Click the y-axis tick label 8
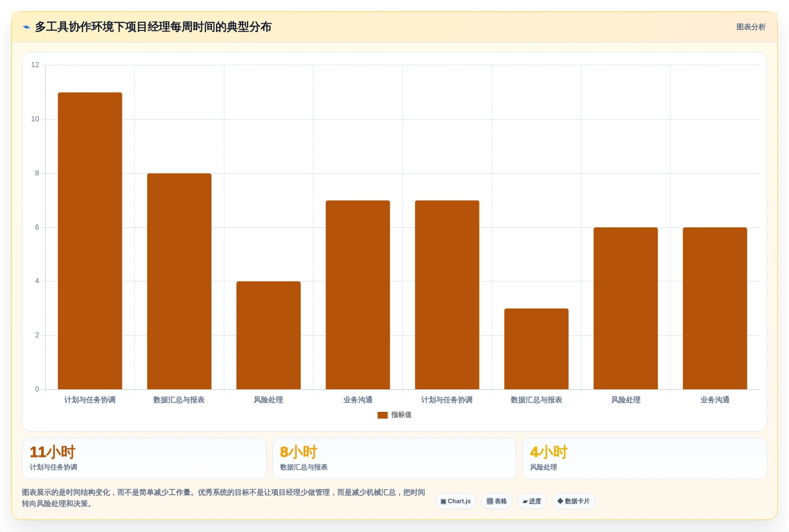The width and height of the screenshot is (789, 532). pos(37,173)
